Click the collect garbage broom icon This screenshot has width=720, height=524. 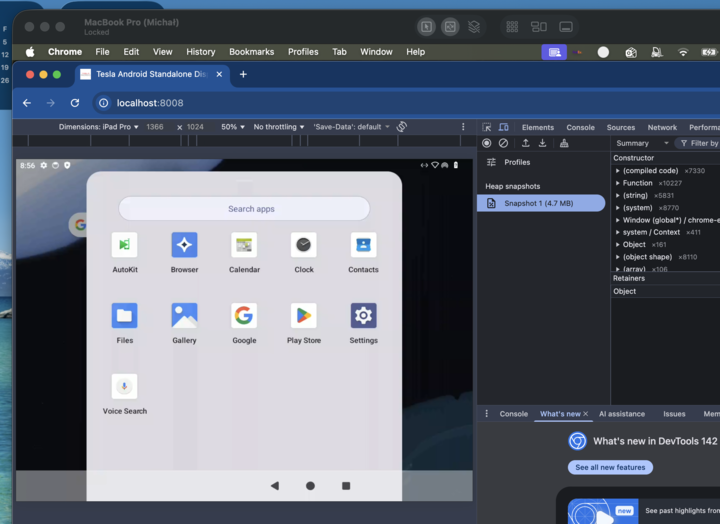(564, 143)
